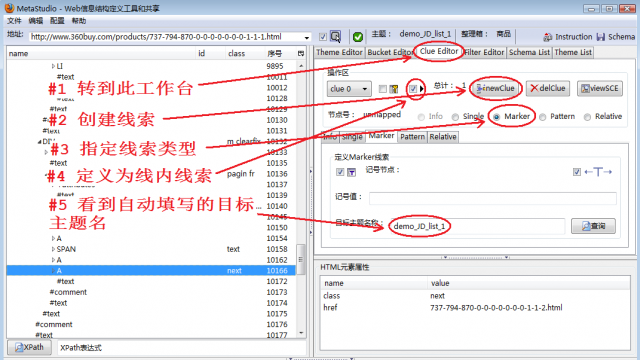
Task: Open the clue 0 dropdown
Action: [349, 89]
